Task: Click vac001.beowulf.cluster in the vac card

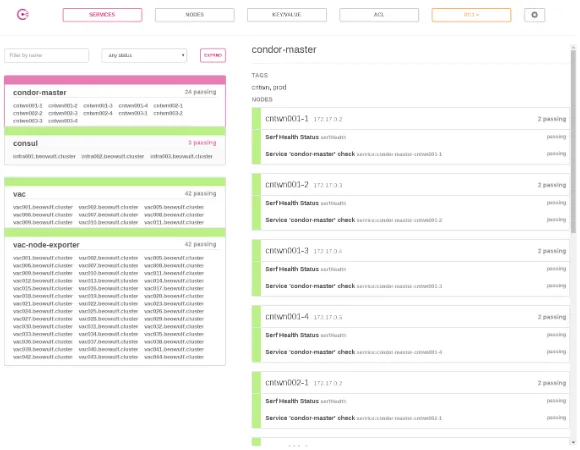Action: 43,207
